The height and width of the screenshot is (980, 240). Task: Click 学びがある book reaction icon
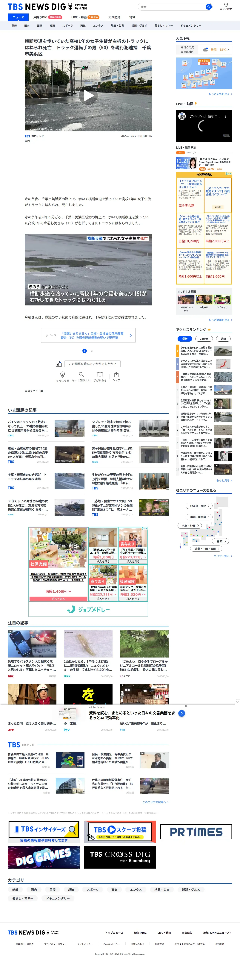pyautogui.click(x=100, y=374)
